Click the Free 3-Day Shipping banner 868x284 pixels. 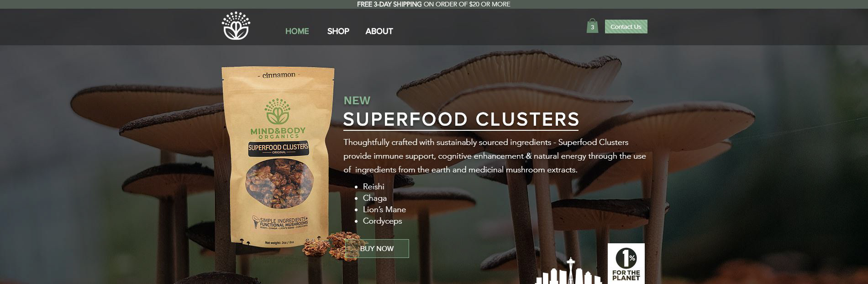[x=434, y=4]
